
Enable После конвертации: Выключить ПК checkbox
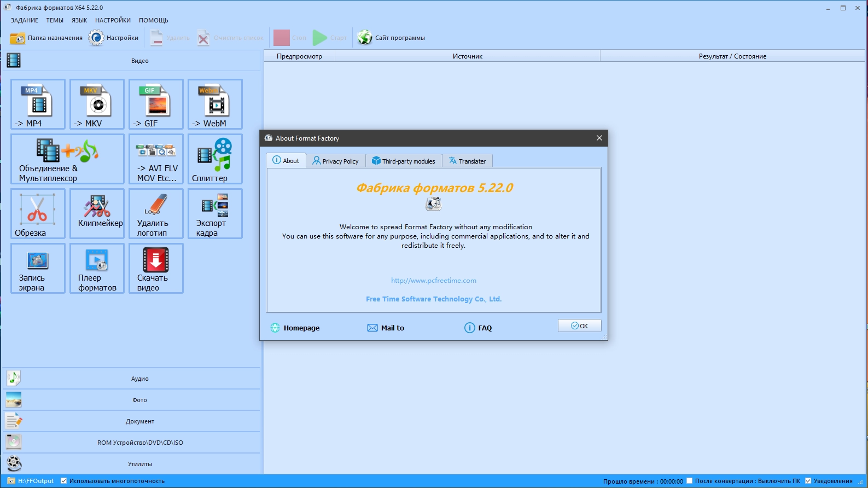coord(690,481)
